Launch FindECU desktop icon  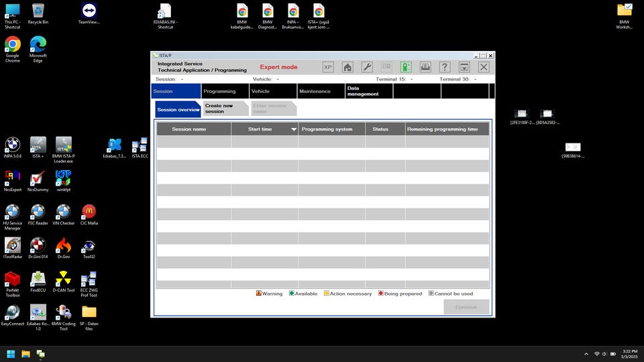pos(38,282)
